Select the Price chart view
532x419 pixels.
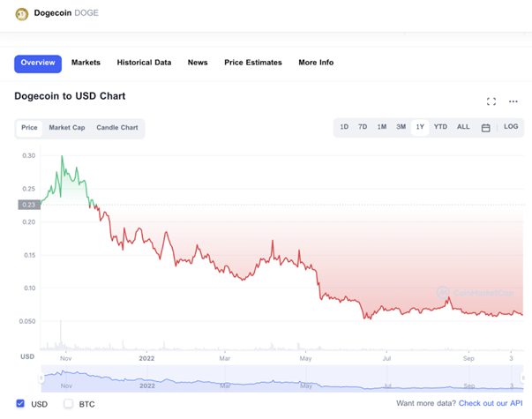point(29,128)
